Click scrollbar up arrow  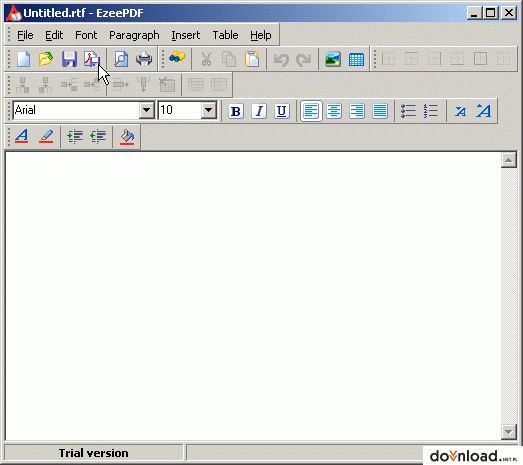509,160
